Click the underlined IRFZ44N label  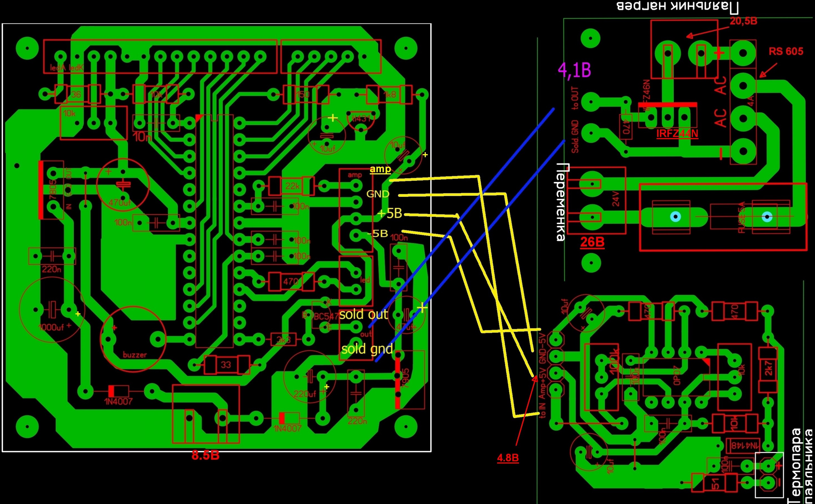point(677,134)
